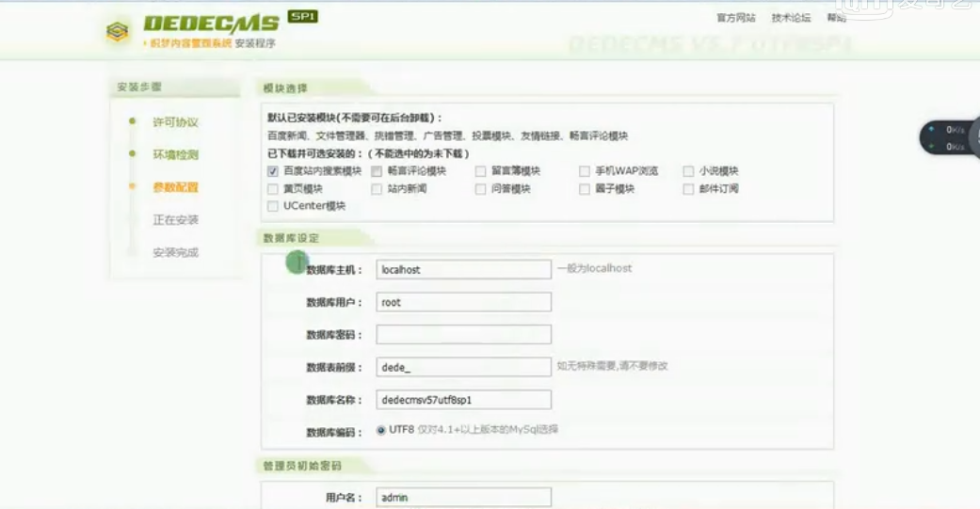Focus the 数据表前缀 field with dede_
The width and height of the screenshot is (980, 509).
click(463, 367)
